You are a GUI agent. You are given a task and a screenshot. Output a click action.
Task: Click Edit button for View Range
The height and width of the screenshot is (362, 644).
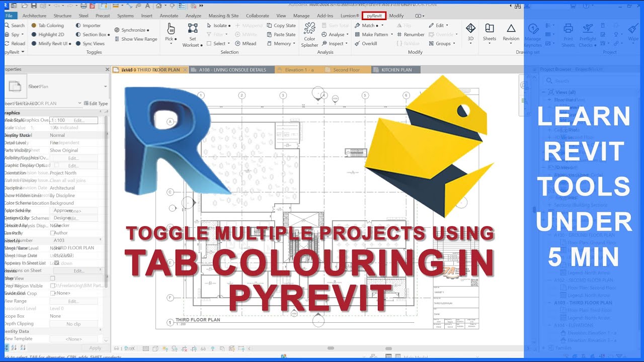coord(73,301)
